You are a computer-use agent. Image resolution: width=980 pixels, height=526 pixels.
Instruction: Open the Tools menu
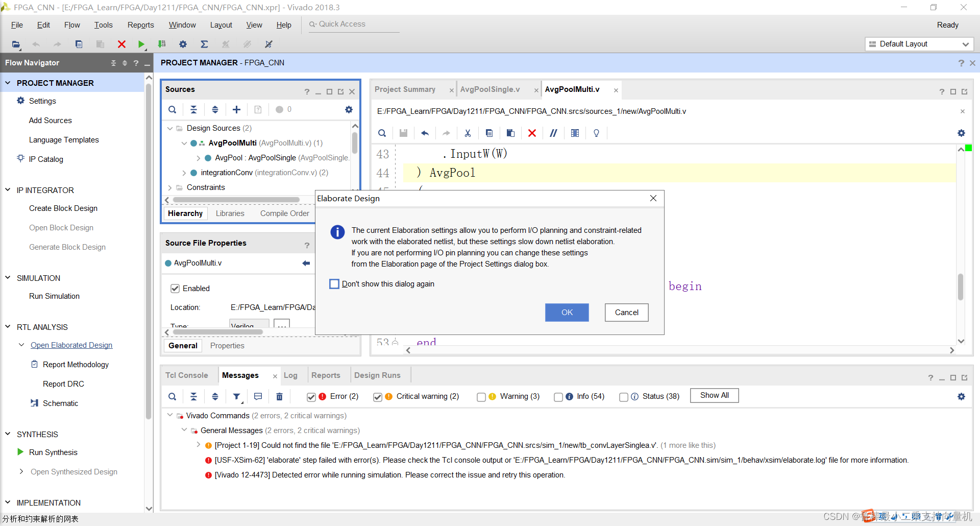pos(103,25)
